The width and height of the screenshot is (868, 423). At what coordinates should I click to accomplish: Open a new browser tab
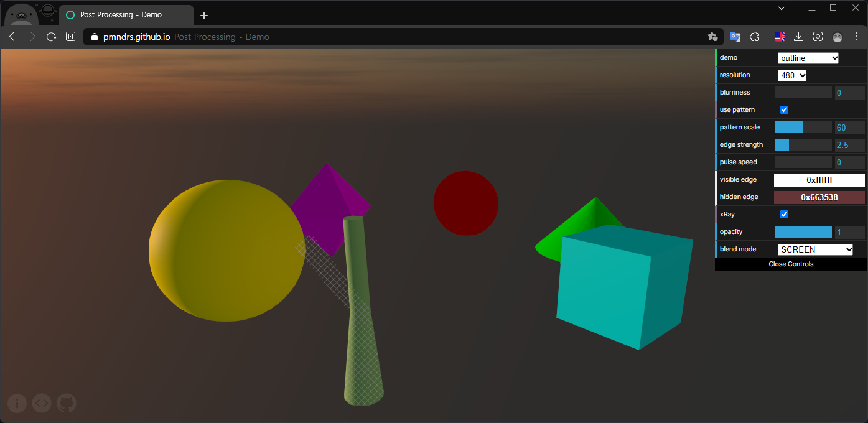204,15
